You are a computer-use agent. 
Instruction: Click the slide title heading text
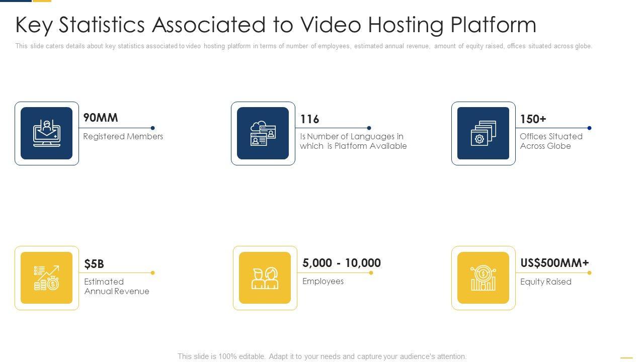(x=276, y=25)
